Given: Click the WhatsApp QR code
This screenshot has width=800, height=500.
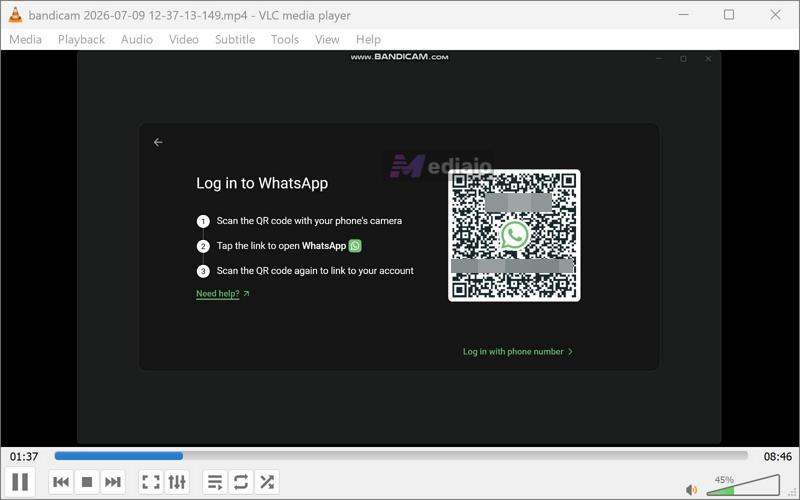Looking at the screenshot, I should tap(514, 235).
